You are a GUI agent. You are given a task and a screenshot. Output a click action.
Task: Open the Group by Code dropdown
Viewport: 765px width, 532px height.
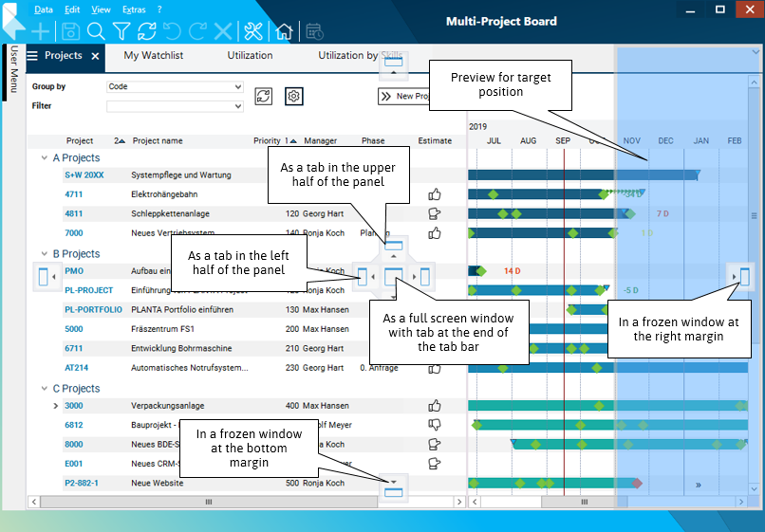[x=175, y=86]
